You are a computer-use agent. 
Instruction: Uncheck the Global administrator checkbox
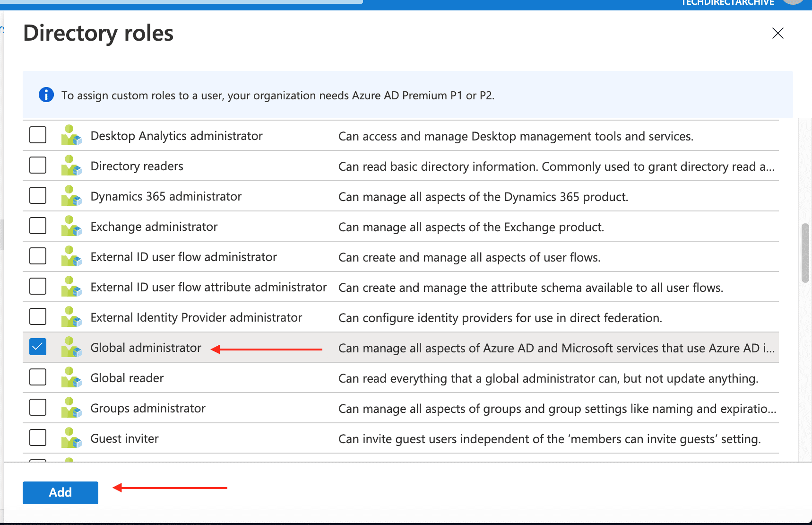[38, 347]
